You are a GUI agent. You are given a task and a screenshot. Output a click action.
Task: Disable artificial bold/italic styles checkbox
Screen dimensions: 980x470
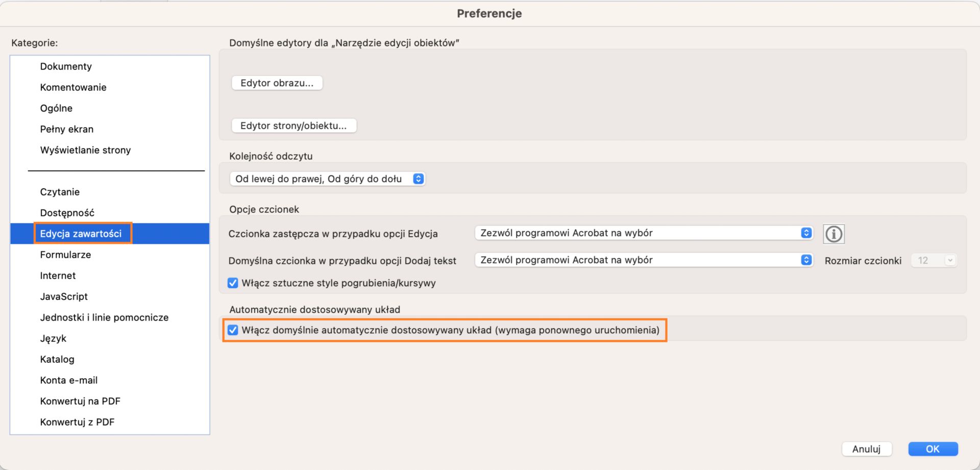tap(233, 283)
